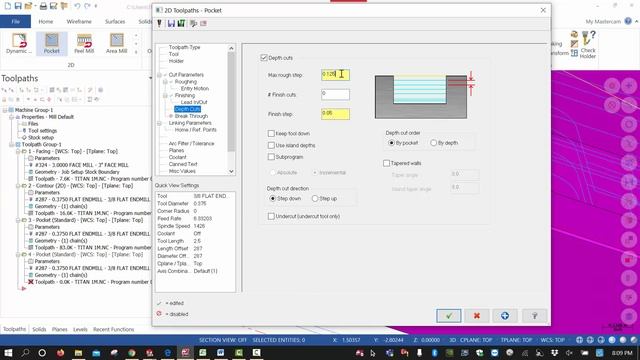Open Windows Start menu
Image resolution: width=640 pixels, height=360 pixels.
(7, 353)
